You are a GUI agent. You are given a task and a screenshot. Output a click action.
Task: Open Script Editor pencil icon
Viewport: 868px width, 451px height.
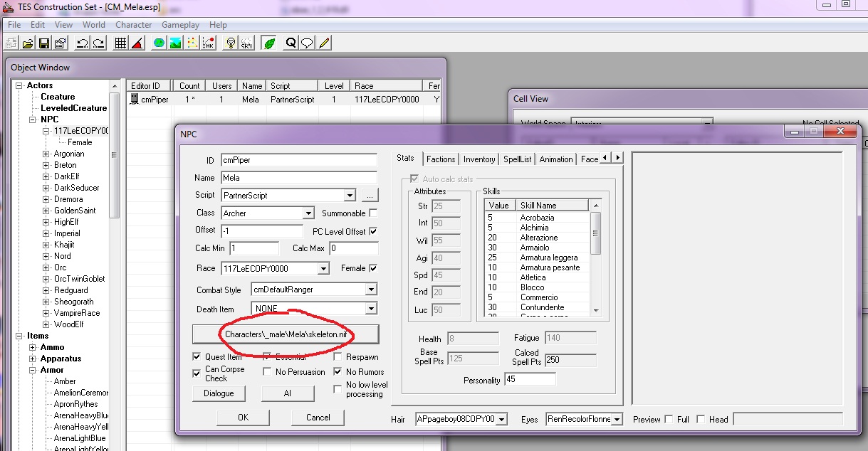click(x=324, y=43)
